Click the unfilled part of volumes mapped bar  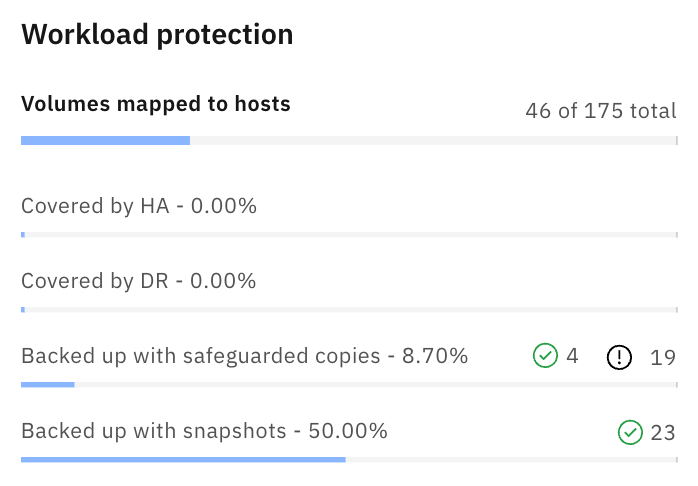click(434, 141)
